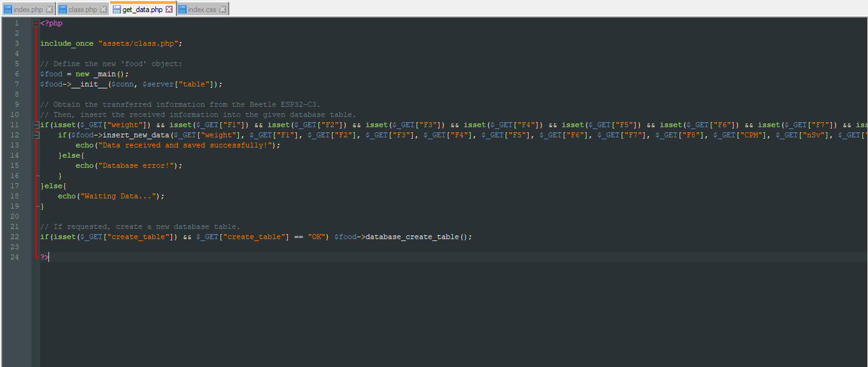The height and width of the screenshot is (367, 868).
Task: Close the class.php tab
Action: [104, 10]
